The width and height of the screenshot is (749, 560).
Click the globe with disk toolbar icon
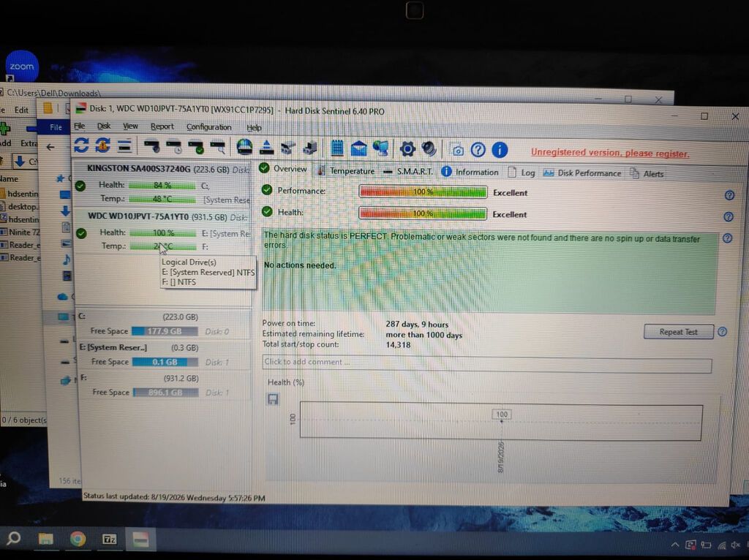pos(244,146)
